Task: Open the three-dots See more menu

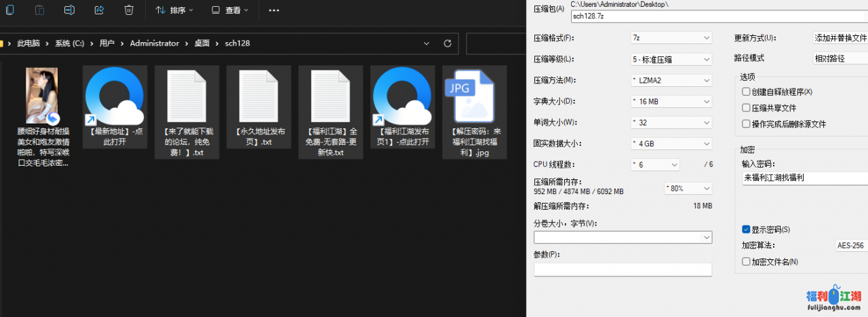Action: point(274,10)
